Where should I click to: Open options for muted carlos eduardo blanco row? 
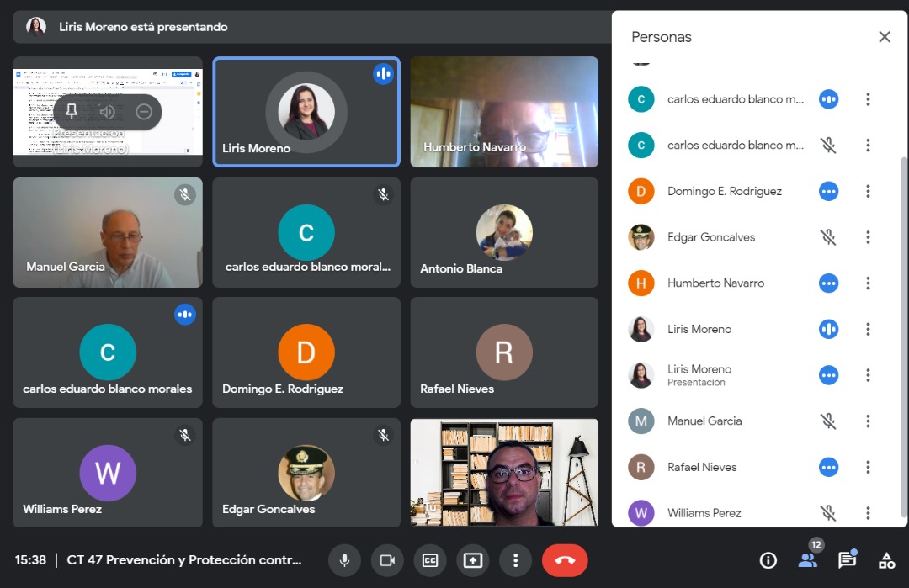tap(868, 145)
